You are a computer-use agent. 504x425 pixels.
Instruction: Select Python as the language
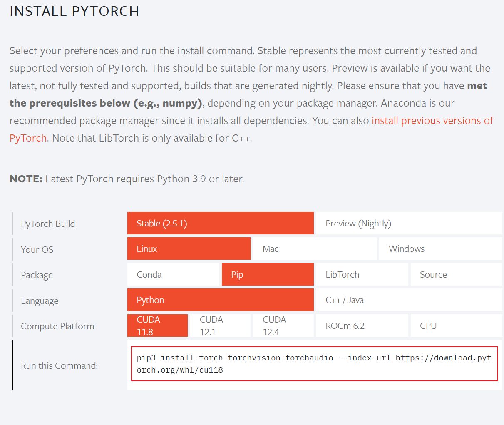[x=220, y=300]
